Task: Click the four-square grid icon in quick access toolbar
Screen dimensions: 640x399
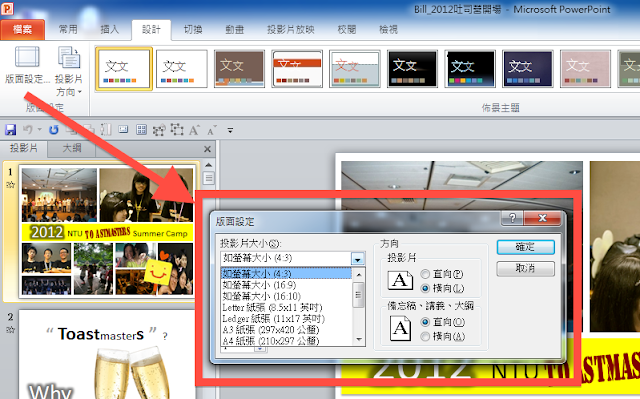Action: pyautogui.click(x=141, y=130)
